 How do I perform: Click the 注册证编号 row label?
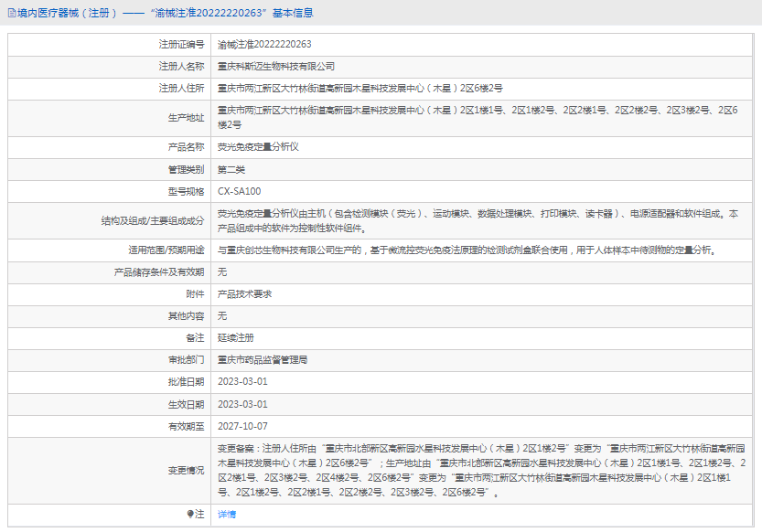182,44
